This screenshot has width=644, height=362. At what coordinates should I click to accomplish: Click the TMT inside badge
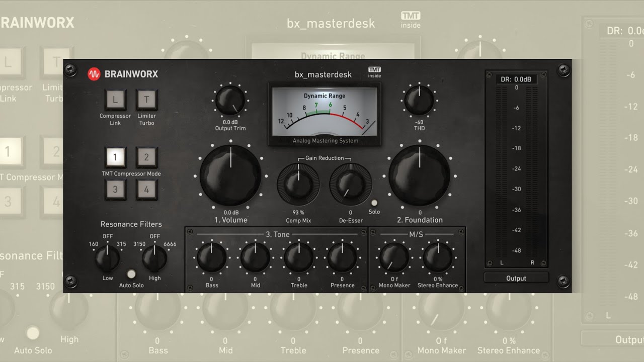click(x=374, y=72)
